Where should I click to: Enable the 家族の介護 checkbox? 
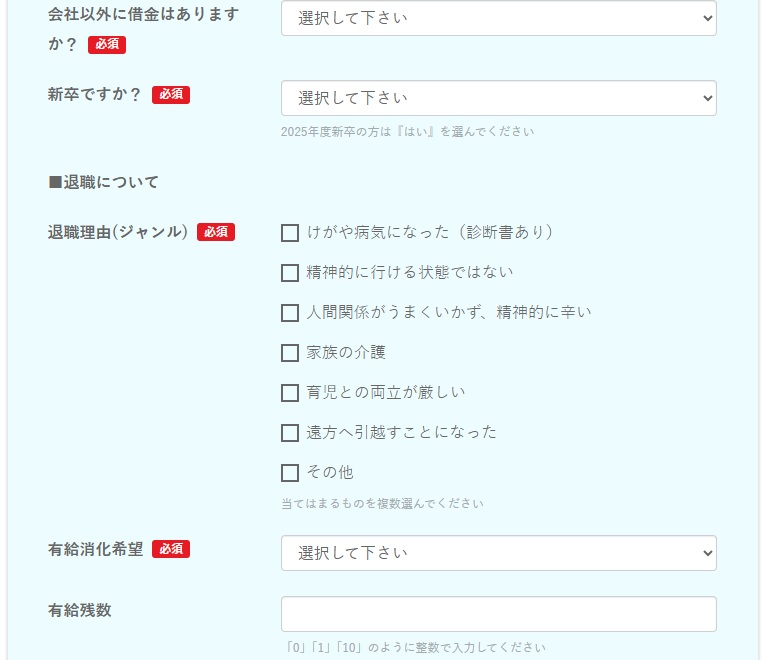point(290,353)
